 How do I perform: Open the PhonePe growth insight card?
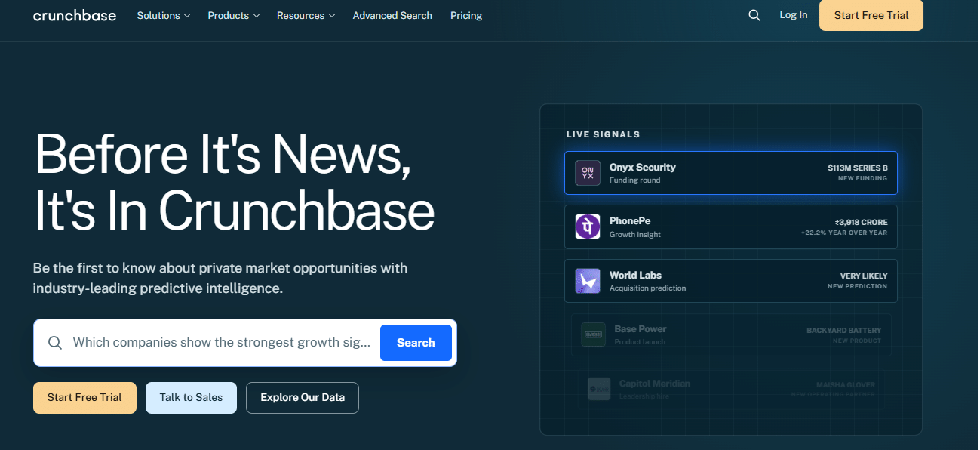pyautogui.click(x=731, y=227)
